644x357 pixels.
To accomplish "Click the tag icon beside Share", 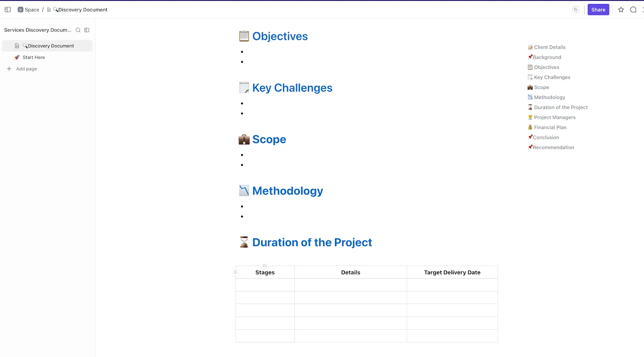I will 576,10.
